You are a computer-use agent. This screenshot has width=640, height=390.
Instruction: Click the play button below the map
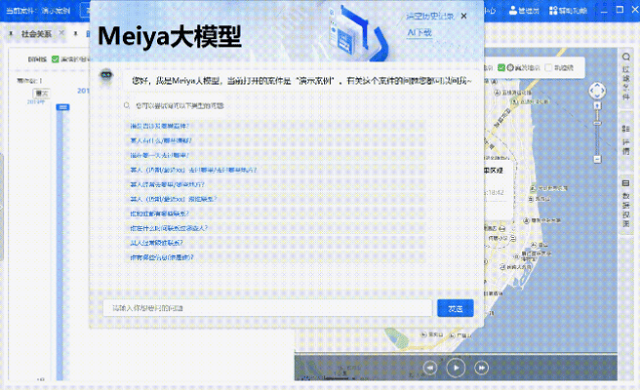(x=456, y=368)
